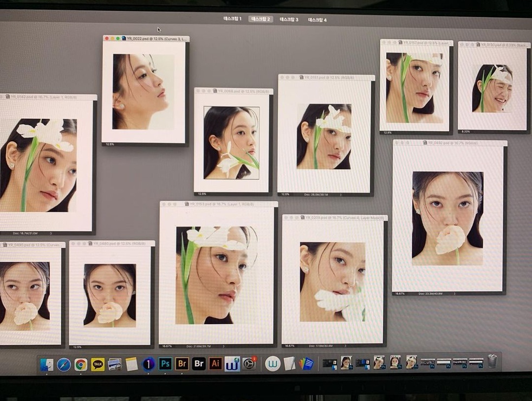532x401 pixels.
Task: Open KakaoTalk from the dock
Action: (x=98, y=364)
